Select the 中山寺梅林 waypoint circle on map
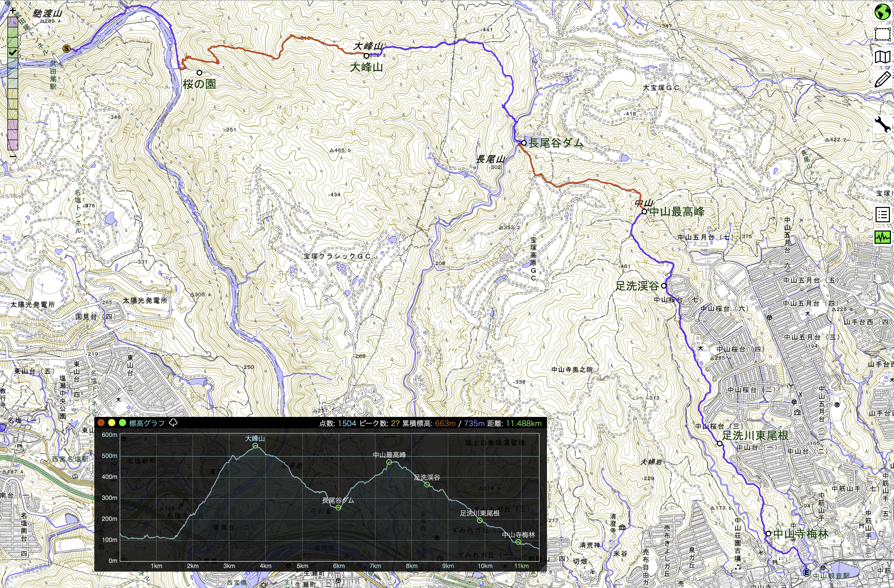The width and height of the screenshot is (894, 588). [768, 533]
